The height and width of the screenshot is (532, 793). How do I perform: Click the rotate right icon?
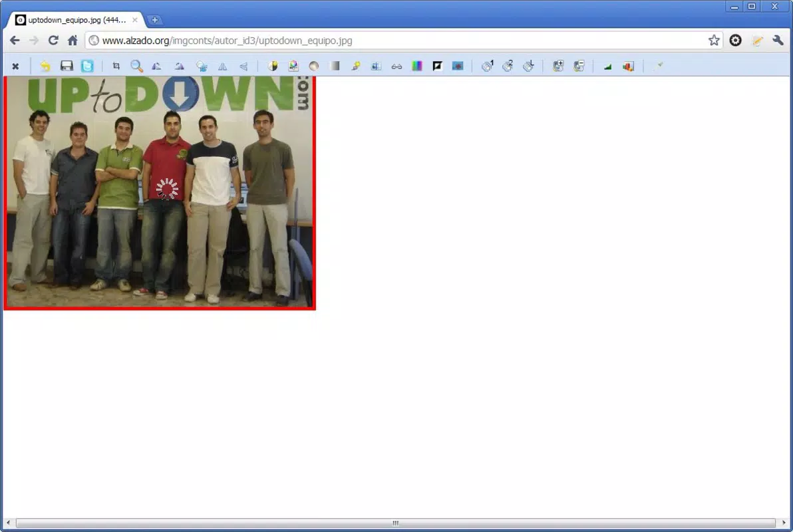(x=179, y=66)
